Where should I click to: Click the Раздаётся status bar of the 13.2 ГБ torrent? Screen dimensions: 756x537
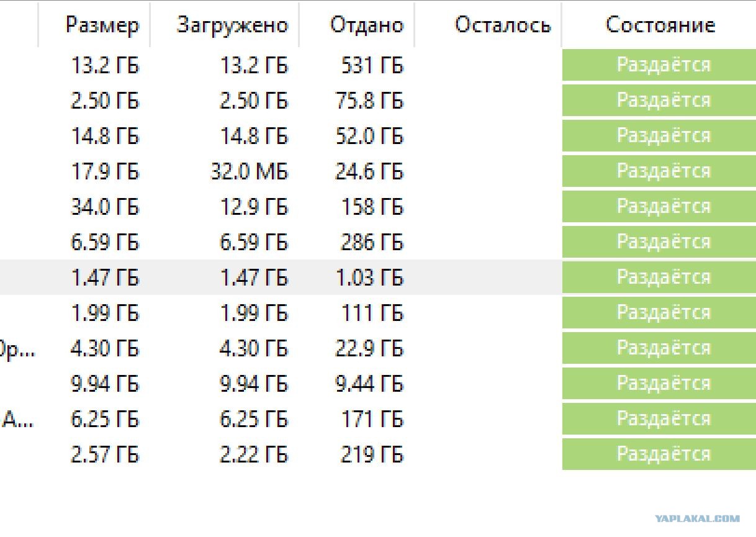click(x=659, y=65)
